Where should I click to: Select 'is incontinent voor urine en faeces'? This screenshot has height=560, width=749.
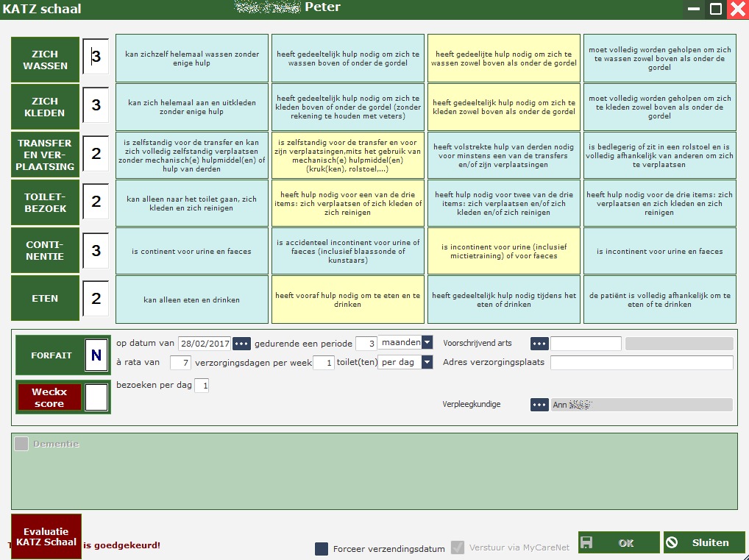point(660,251)
